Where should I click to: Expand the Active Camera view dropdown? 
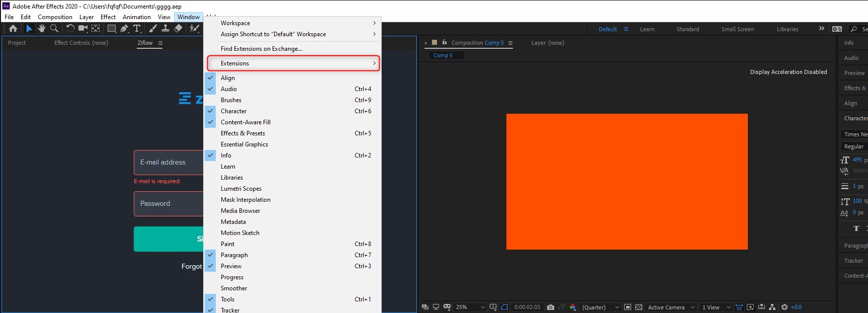click(671, 307)
